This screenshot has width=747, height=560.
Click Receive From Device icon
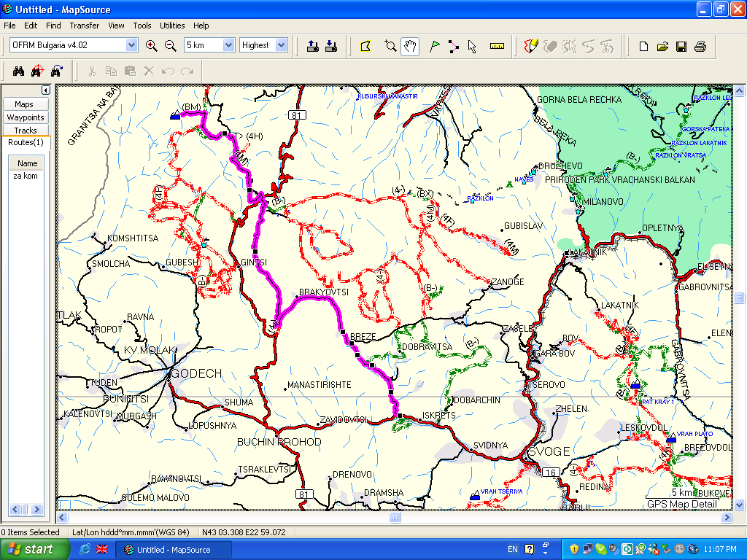[331, 46]
